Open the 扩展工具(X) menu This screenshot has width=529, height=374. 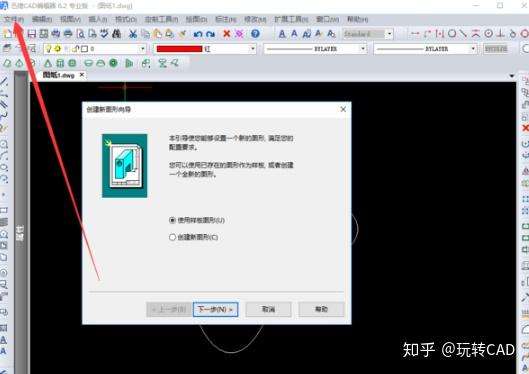[291, 19]
